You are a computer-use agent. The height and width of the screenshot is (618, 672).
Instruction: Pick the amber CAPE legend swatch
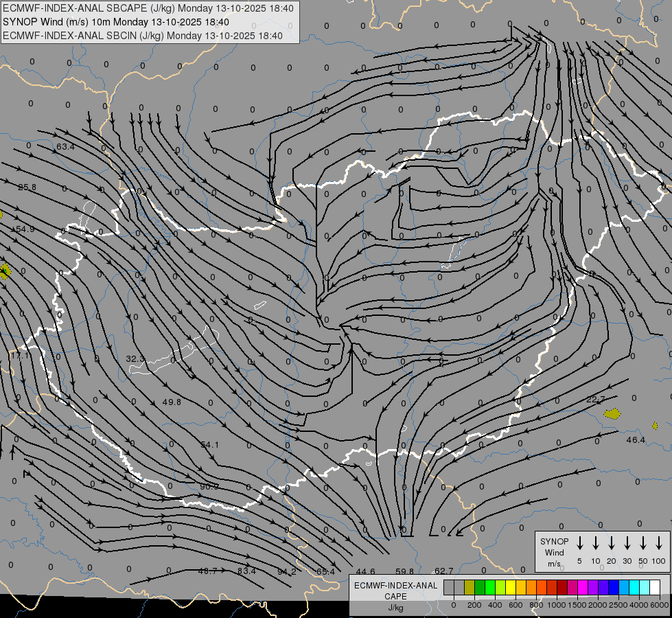521,587
